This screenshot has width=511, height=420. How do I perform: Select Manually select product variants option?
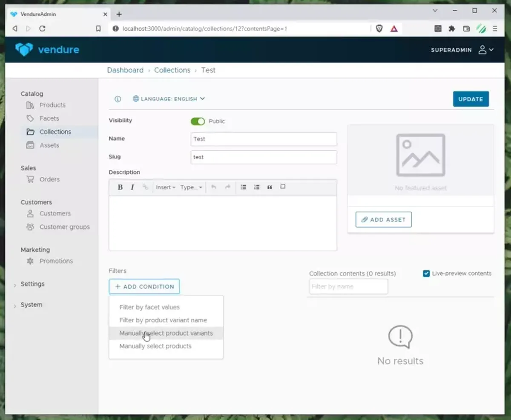tap(166, 333)
